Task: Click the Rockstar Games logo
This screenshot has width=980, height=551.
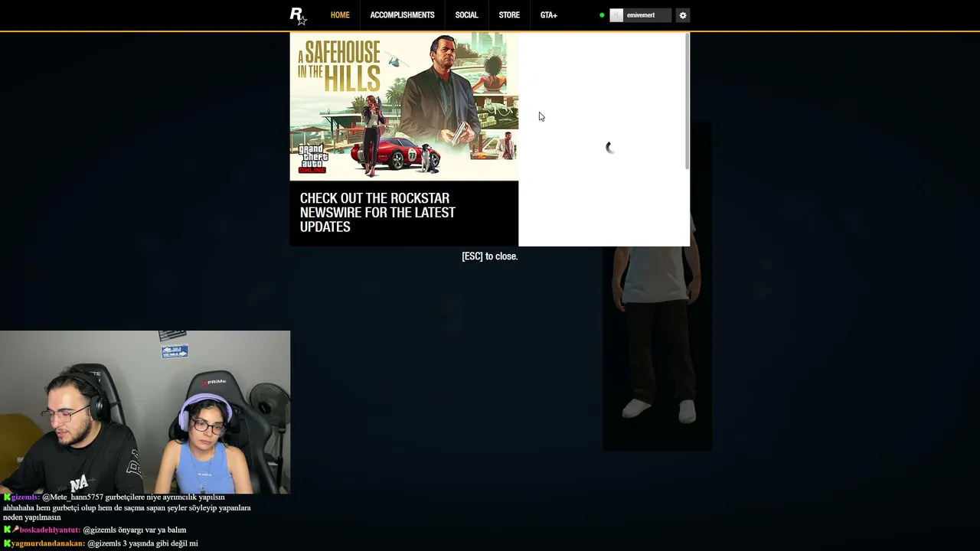Action: pos(298,15)
